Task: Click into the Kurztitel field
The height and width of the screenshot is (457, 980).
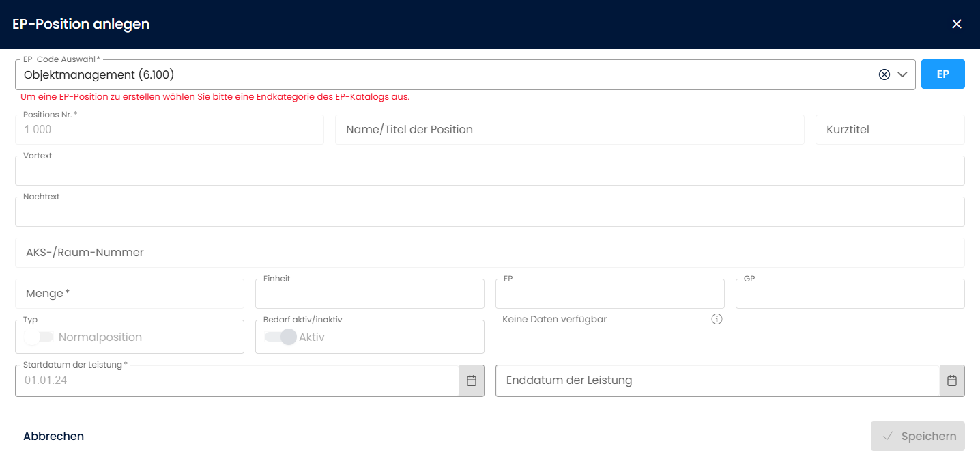Action: (889, 130)
